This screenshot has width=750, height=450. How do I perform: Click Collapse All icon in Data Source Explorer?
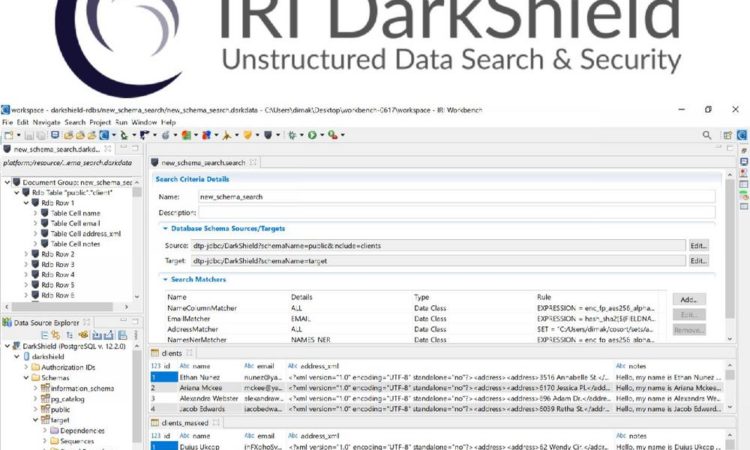pyautogui.click(x=44, y=335)
